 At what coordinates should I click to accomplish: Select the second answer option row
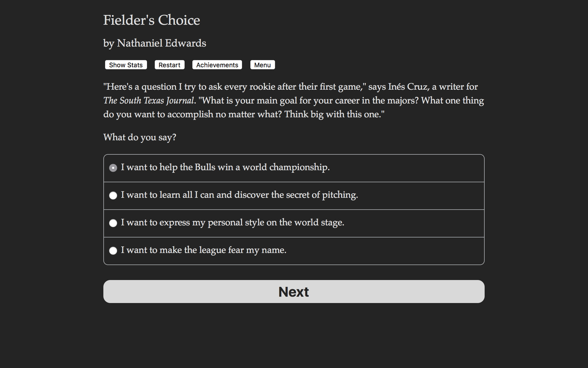293,195
